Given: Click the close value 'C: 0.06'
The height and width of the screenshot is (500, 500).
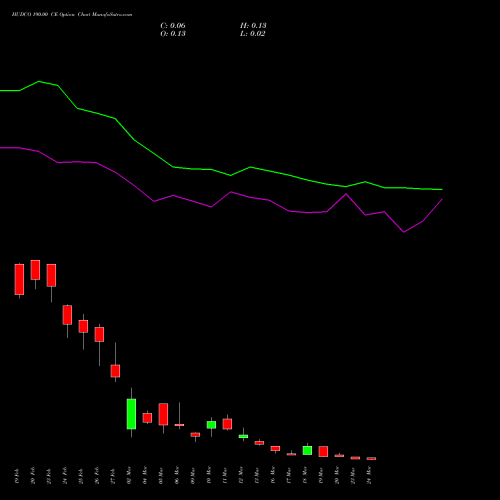Looking at the screenshot, I should (x=173, y=26).
